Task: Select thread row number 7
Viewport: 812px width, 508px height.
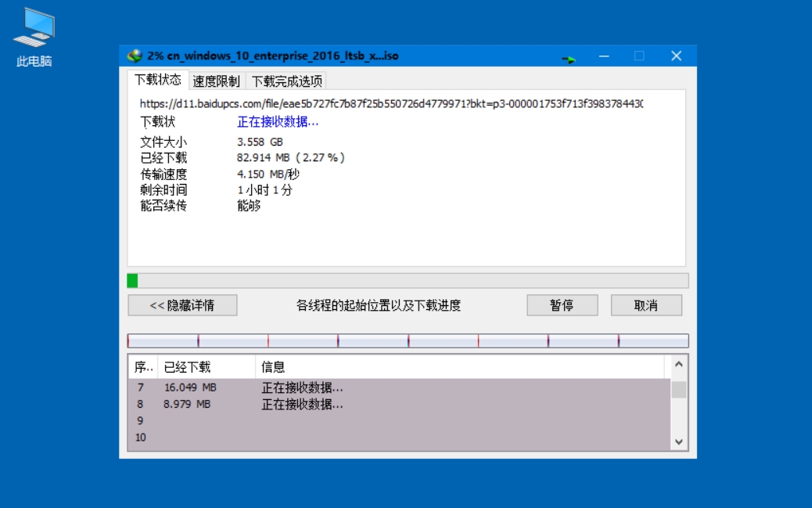Action: click(399, 387)
